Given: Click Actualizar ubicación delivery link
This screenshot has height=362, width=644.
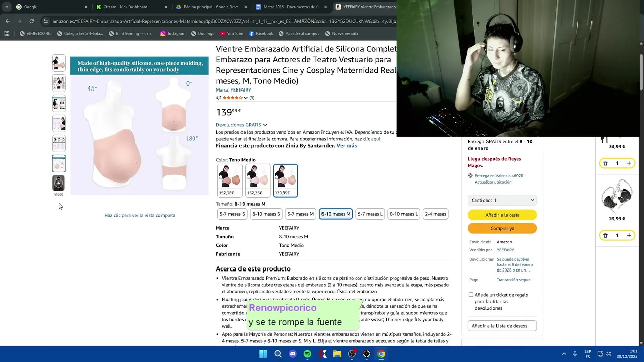Looking at the screenshot, I should tap(493, 182).
